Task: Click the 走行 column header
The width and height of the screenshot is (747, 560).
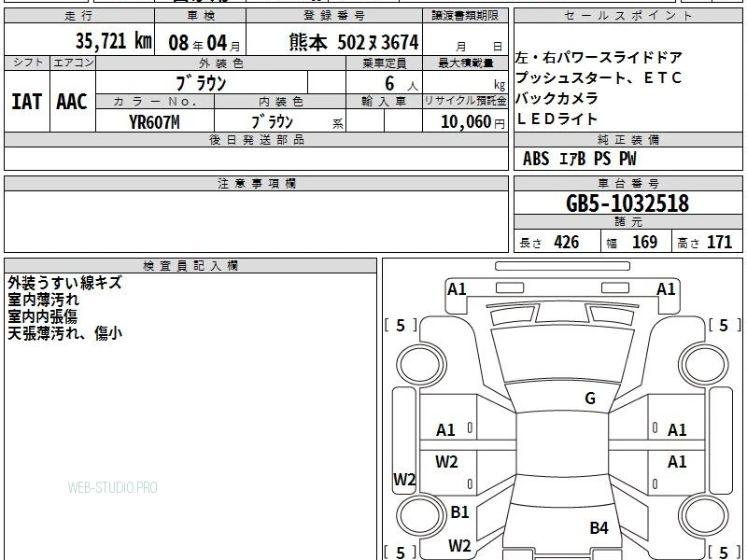Action: point(79,16)
